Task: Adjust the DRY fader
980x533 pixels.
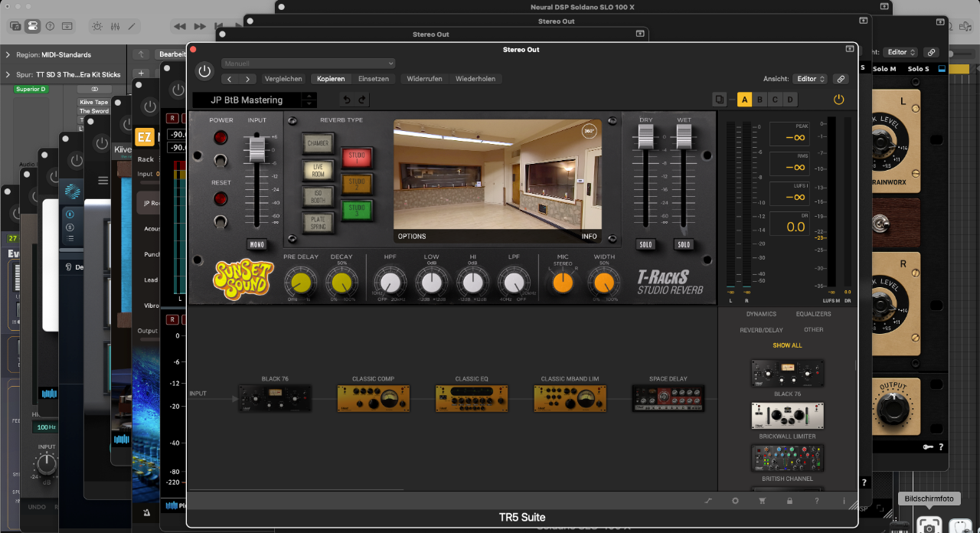Action: [x=645, y=139]
